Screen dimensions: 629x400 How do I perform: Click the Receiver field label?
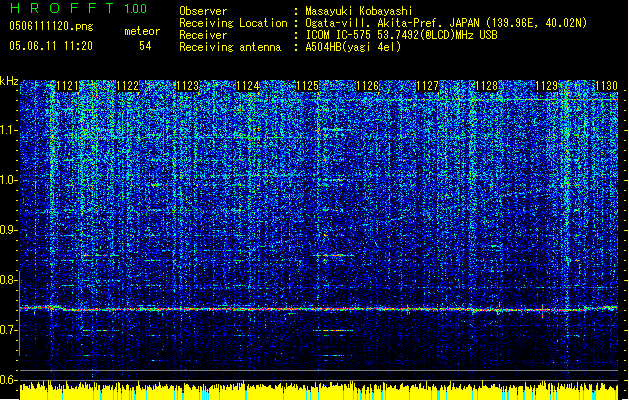coord(203,35)
